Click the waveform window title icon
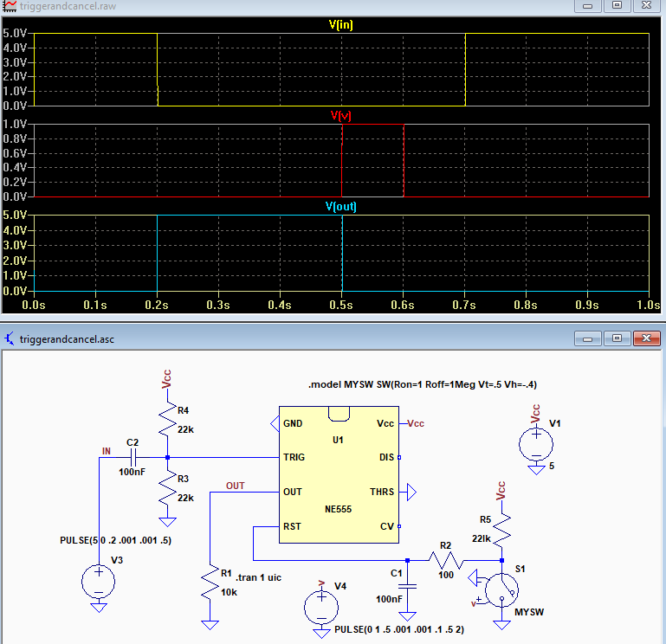 [x=10, y=6]
